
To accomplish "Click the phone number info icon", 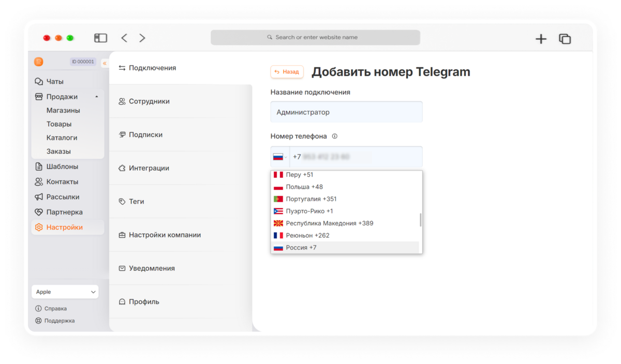I will pyautogui.click(x=334, y=136).
